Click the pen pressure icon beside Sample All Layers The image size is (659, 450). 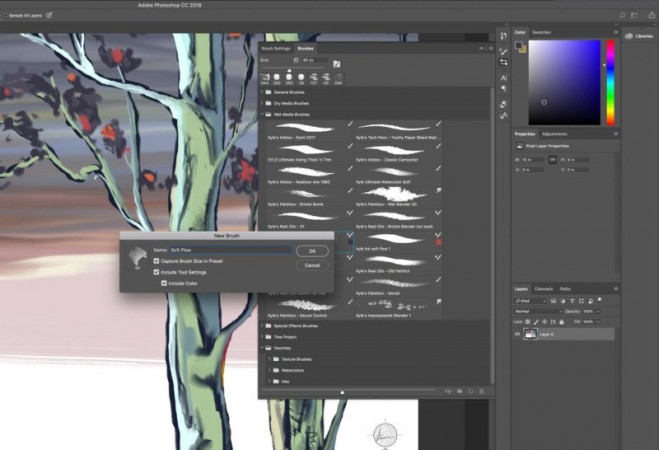tap(49, 15)
